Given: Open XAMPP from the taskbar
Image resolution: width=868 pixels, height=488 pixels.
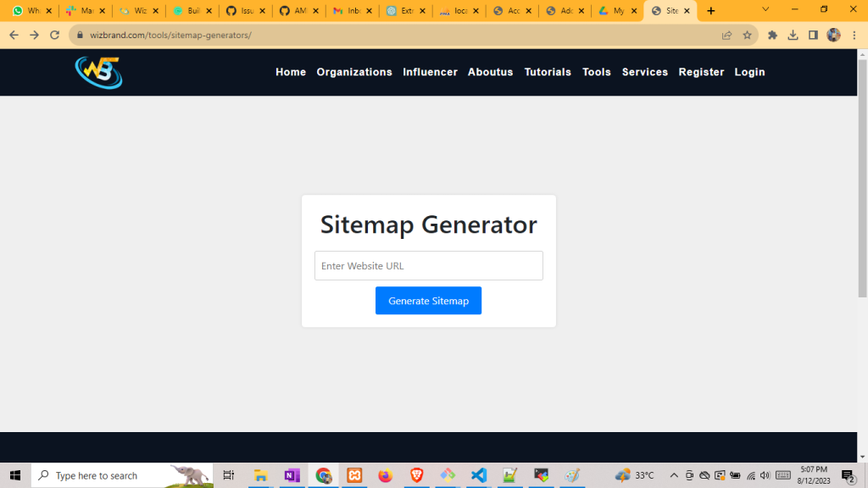Looking at the screenshot, I should (354, 475).
